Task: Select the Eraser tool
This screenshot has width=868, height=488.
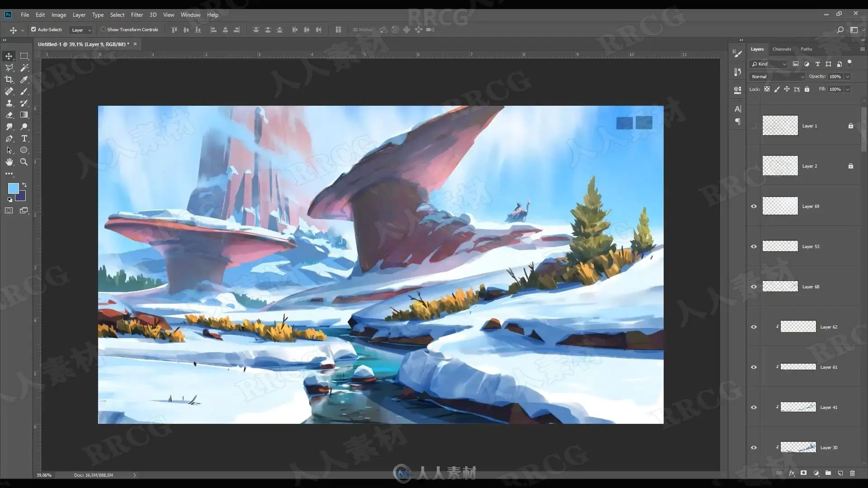Action: click(x=9, y=115)
